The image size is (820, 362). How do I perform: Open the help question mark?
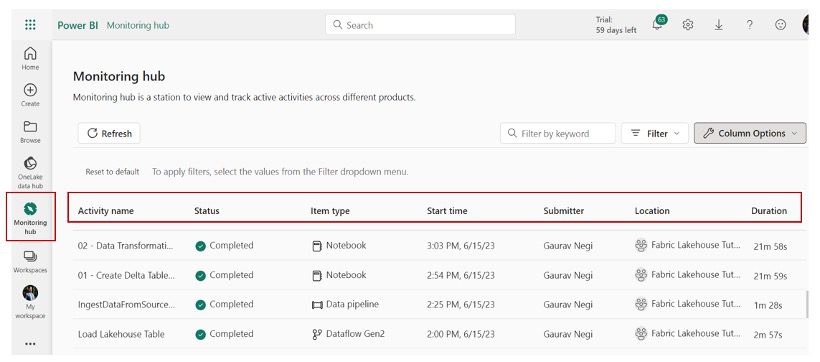(x=749, y=25)
